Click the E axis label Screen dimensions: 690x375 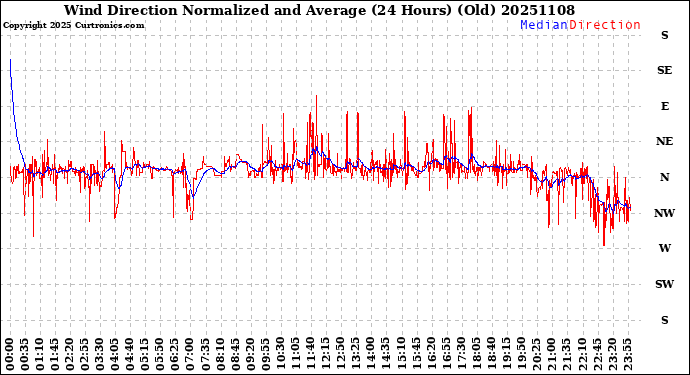[x=665, y=106]
